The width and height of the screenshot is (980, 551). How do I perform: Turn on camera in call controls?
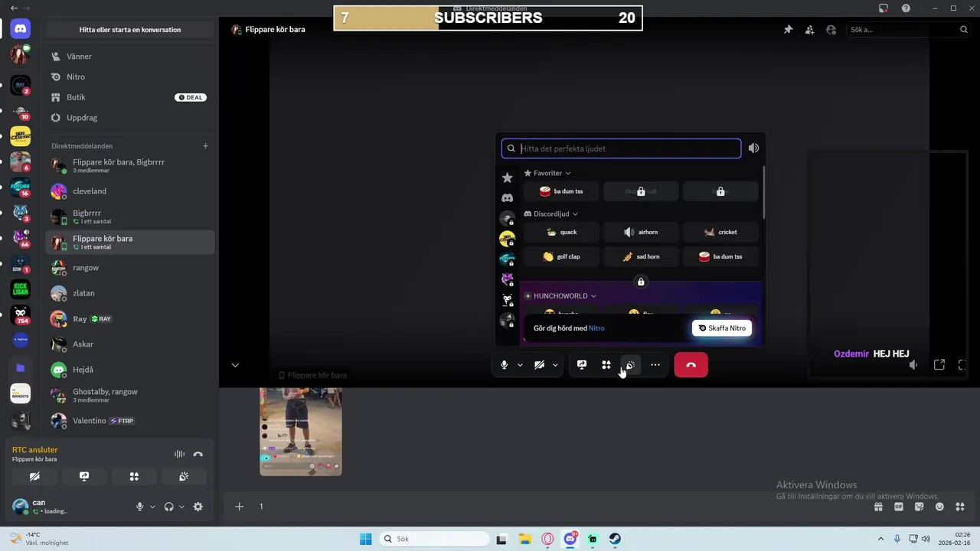(x=539, y=365)
